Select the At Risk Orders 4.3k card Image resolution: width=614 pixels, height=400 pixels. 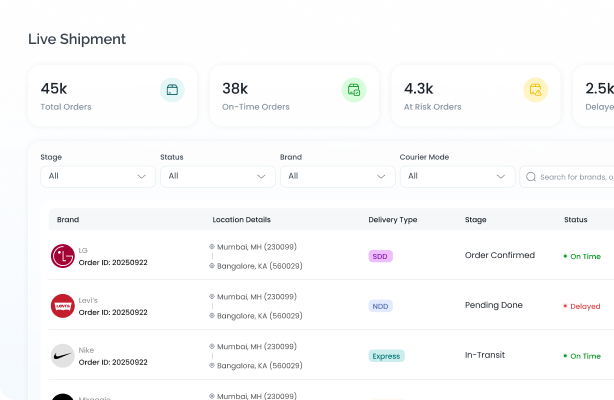476,96
